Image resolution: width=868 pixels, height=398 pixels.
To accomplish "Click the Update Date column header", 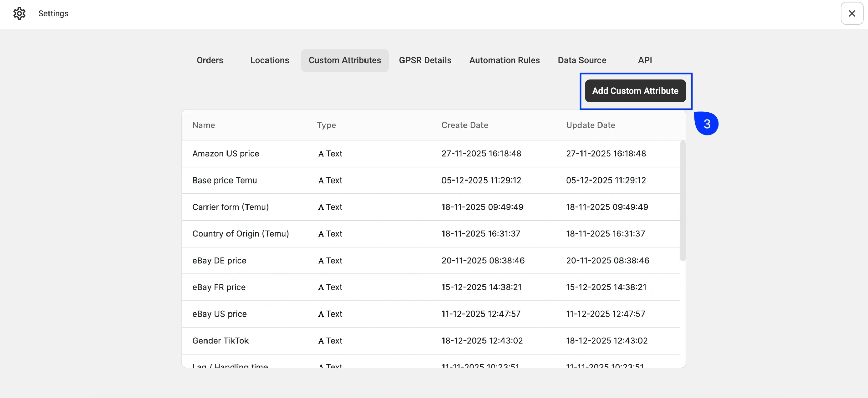I will pyautogui.click(x=590, y=125).
